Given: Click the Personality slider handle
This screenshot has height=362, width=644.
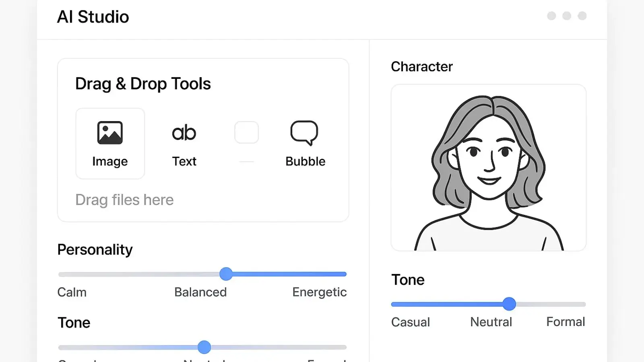Looking at the screenshot, I should coord(226,274).
